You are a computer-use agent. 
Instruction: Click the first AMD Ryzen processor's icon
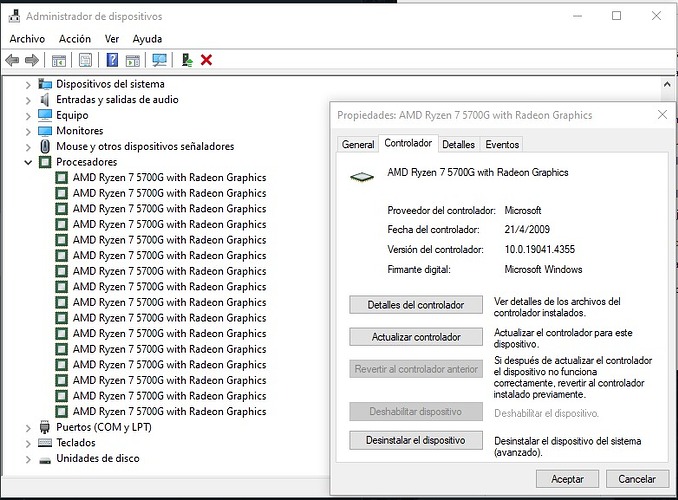[62, 178]
